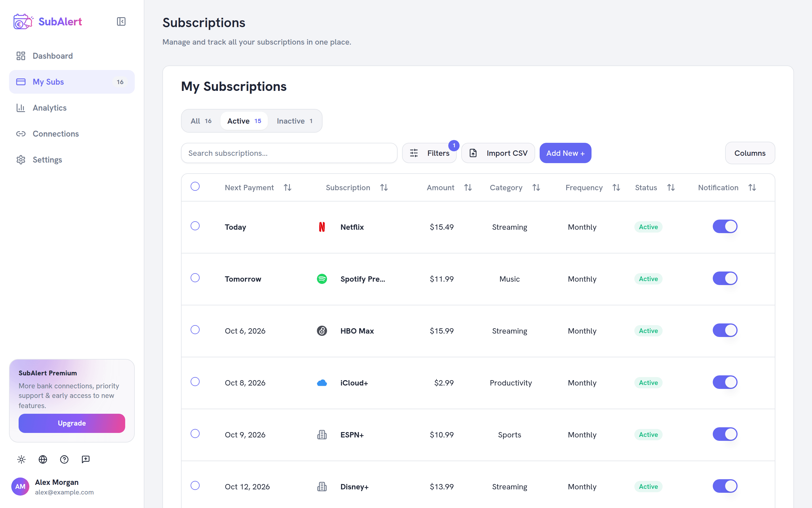Sort by Notification column arrows
The image size is (812, 508).
pyautogui.click(x=752, y=187)
